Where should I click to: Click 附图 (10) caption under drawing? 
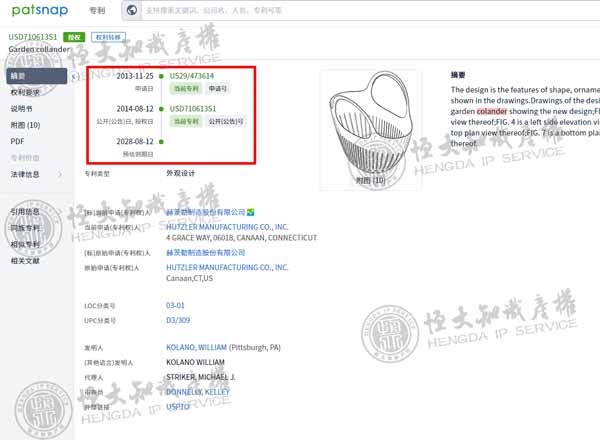(371, 180)
